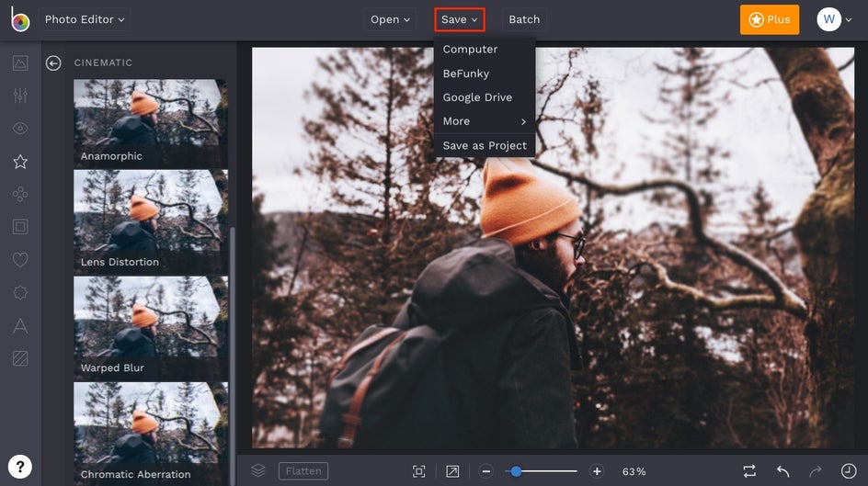Open the Photo Editor mode dropdown
Viewport: 868px width, 486px height.
(85, 19)
